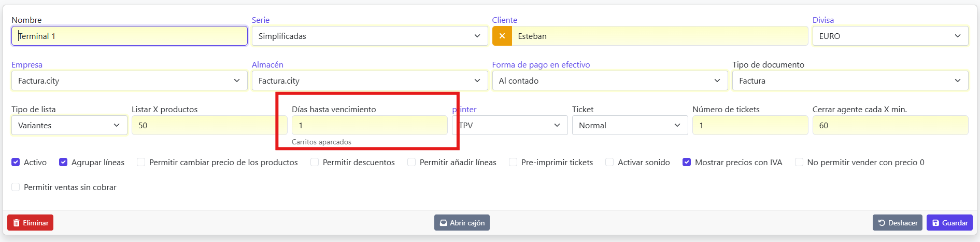Screen dimensions: 980x242
Task: Open the Ticket Normal dropdown
Action: [x=630, y=125]
